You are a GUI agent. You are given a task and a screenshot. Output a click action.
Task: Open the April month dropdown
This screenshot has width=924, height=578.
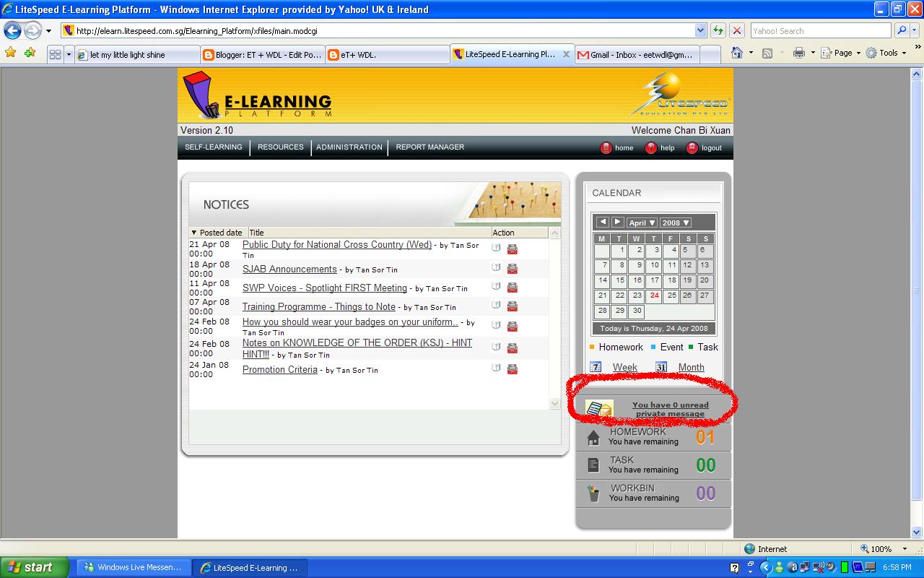click(642, 223)
